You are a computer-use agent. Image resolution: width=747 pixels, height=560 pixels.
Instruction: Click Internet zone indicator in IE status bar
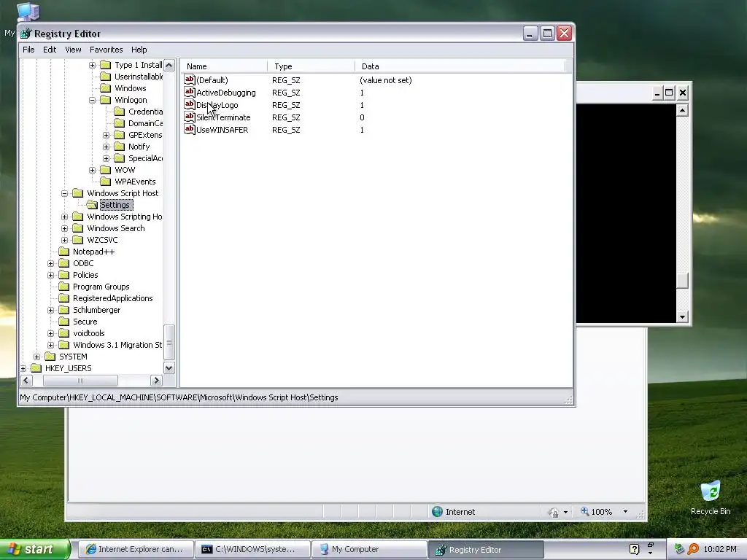point(453,512)
